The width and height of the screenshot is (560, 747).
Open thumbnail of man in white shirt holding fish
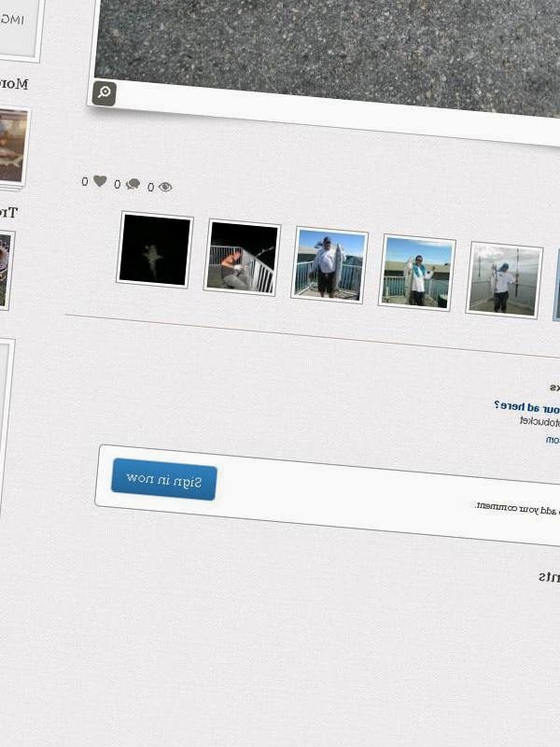click(329, 265)
